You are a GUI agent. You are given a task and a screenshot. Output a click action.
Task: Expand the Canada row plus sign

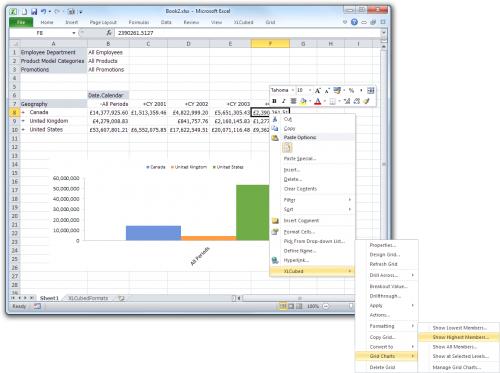coord(23,112)
